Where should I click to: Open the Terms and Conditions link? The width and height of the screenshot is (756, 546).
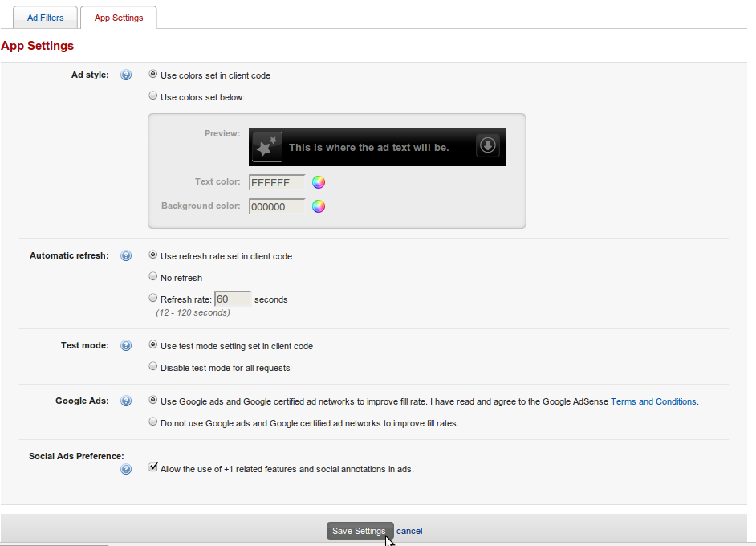coord(653,401)
